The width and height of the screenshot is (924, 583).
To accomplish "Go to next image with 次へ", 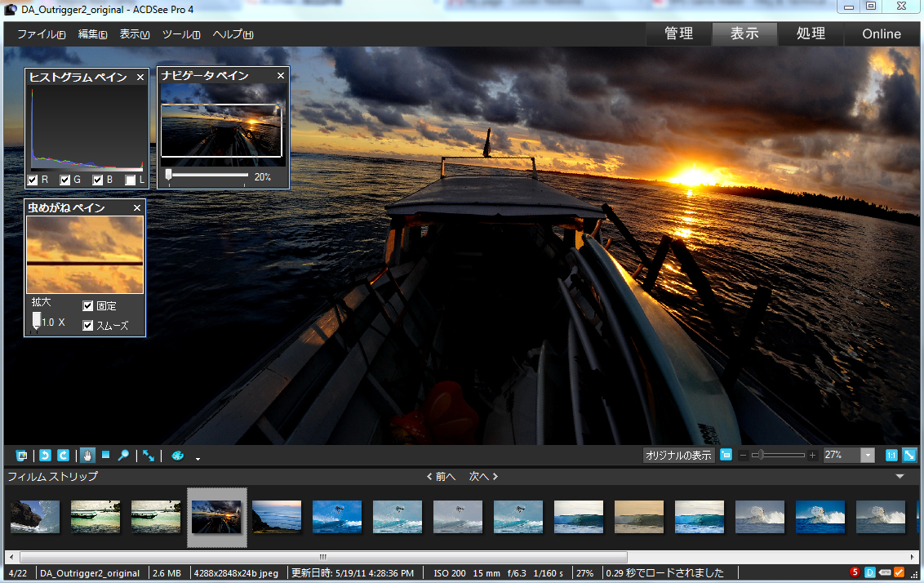I will coord(484,476).
